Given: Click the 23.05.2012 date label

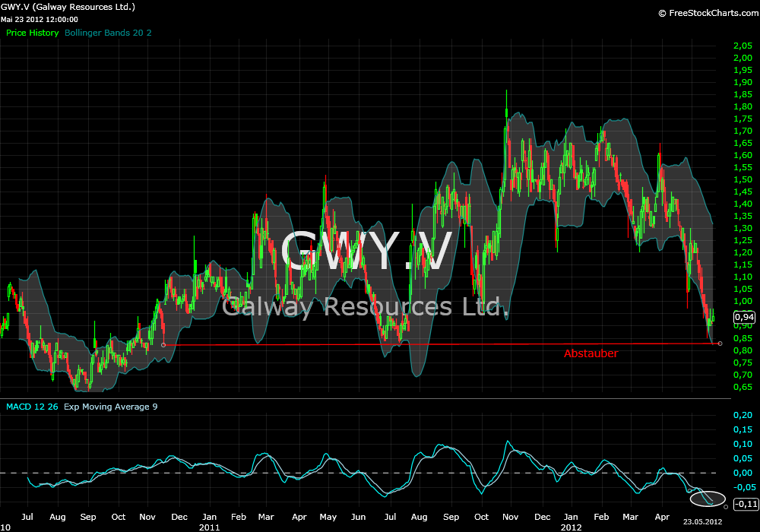Looking at the screenshot, I should 703,522.
